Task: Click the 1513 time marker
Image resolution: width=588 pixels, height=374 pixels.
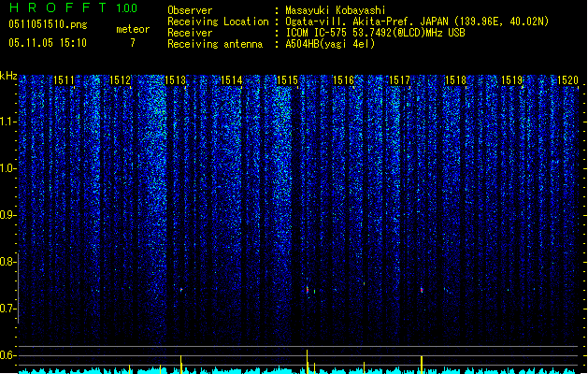Action: pyautogui.click(x=176, y=80)
